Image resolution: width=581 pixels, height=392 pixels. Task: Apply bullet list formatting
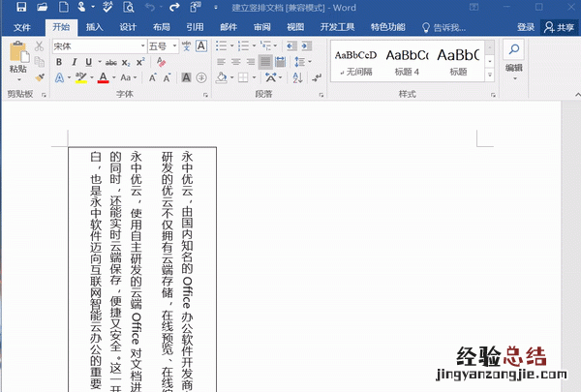[221, 45]
